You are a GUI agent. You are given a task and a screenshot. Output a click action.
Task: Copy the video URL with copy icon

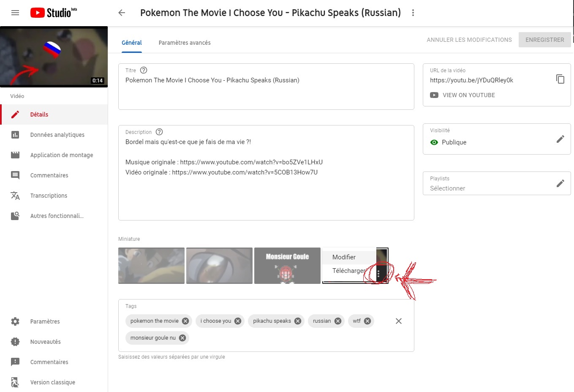560,79
